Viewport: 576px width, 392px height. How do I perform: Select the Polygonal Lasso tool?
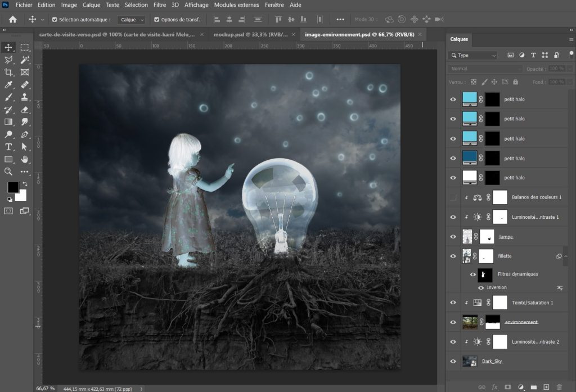8,60
